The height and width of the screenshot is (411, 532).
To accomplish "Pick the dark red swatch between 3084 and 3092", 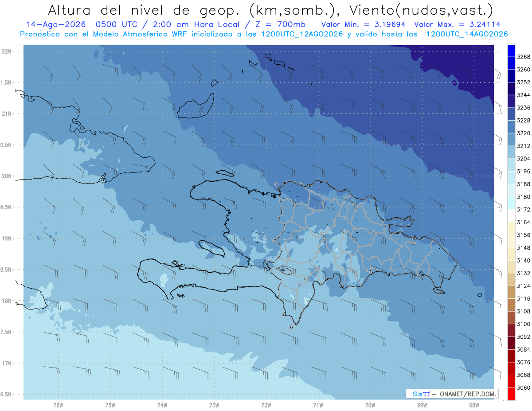I will [511, 343].
